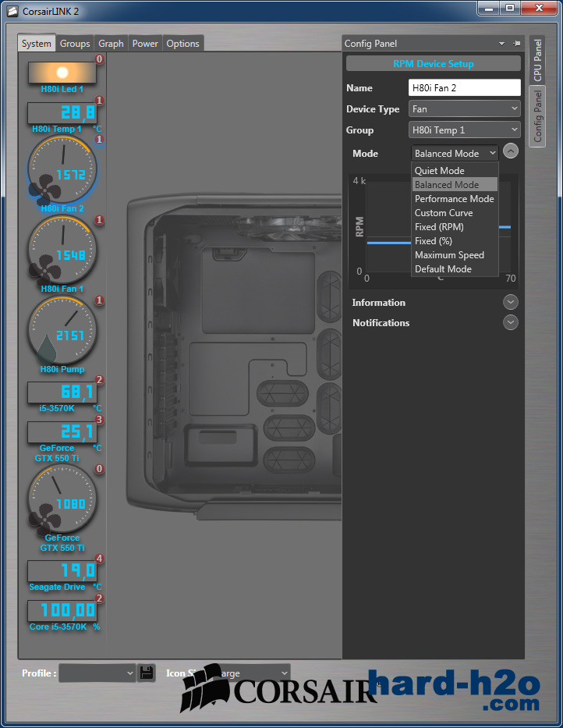The image size is (563, 728).
Task: Open the Graph tab
Action: 111,44
